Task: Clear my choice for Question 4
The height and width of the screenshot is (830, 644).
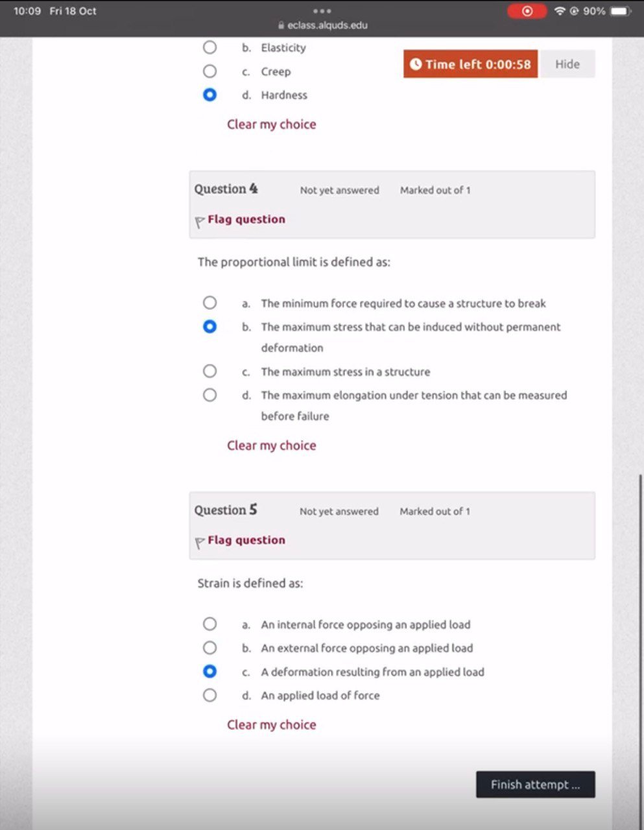Action: [271, 445]
